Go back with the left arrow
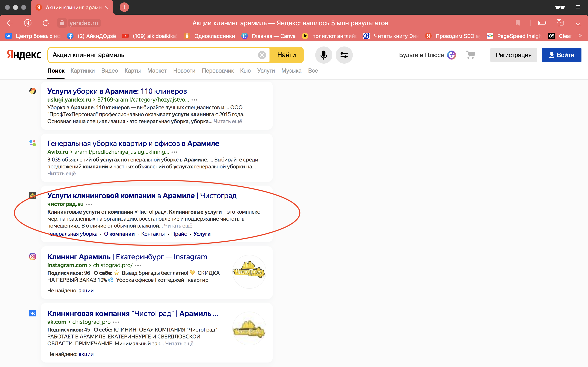 (x=10, y=23)
